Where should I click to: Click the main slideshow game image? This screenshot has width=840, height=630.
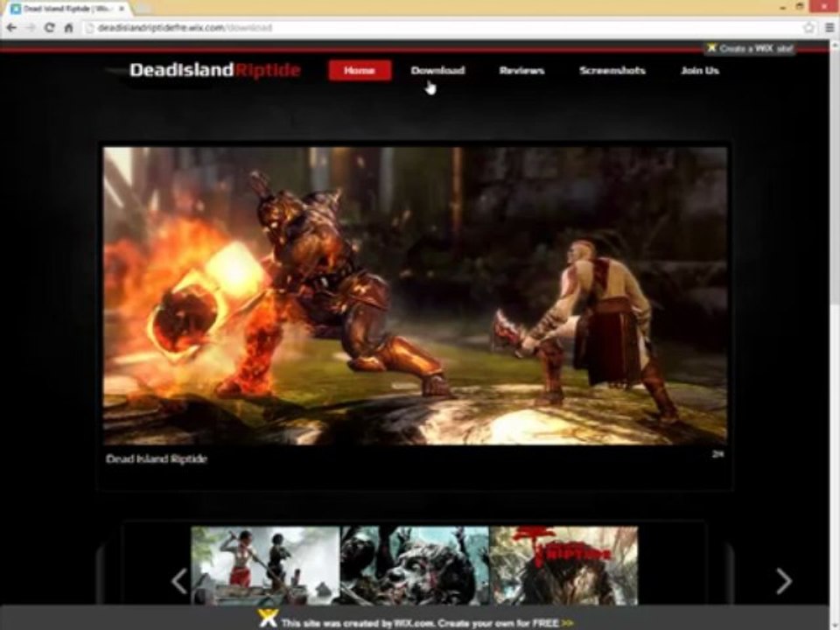click(x=415, y=296)
